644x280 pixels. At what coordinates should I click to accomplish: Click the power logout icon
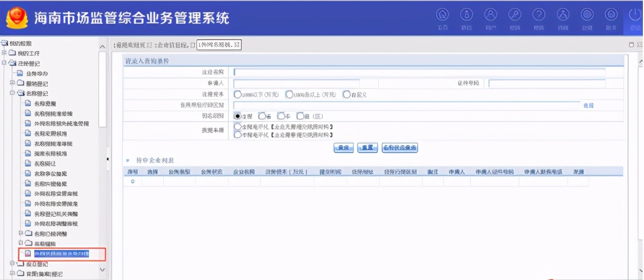635,15
